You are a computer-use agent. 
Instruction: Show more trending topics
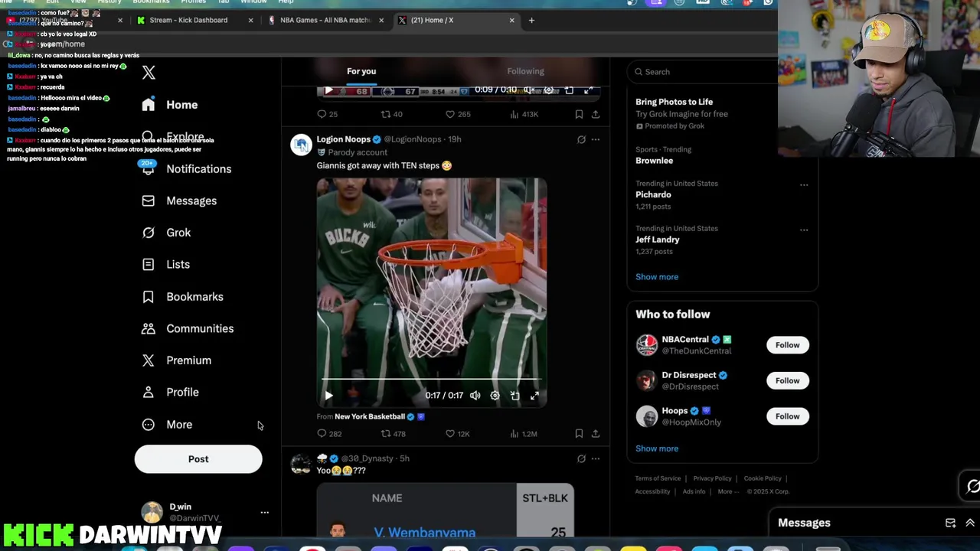coord(657,277)
